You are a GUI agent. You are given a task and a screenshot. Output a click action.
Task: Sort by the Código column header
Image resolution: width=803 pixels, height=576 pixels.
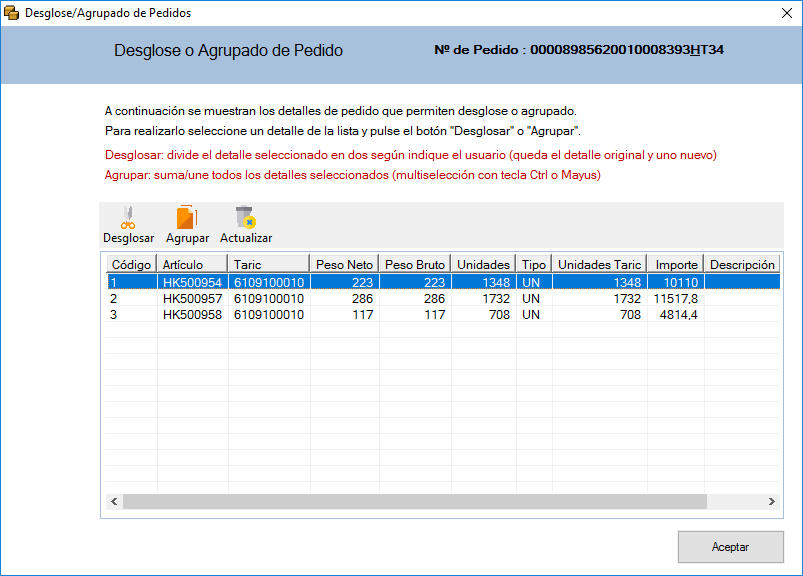click(131, 265)
